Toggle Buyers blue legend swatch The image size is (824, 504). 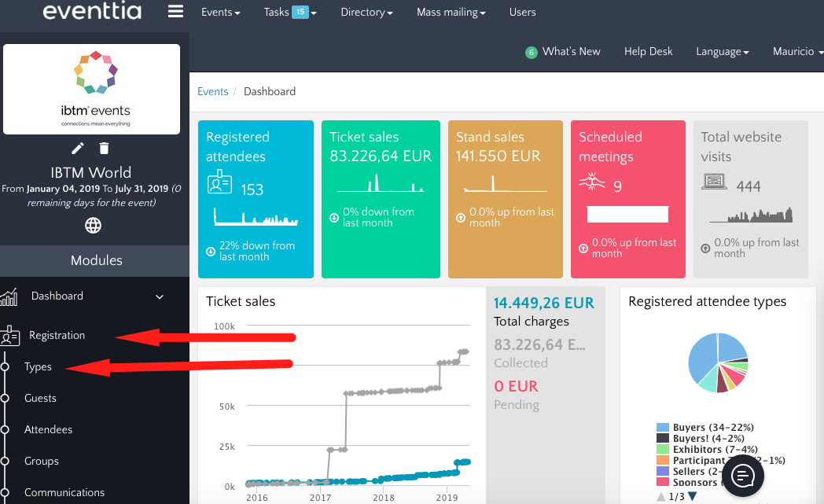tap(663, 428)
